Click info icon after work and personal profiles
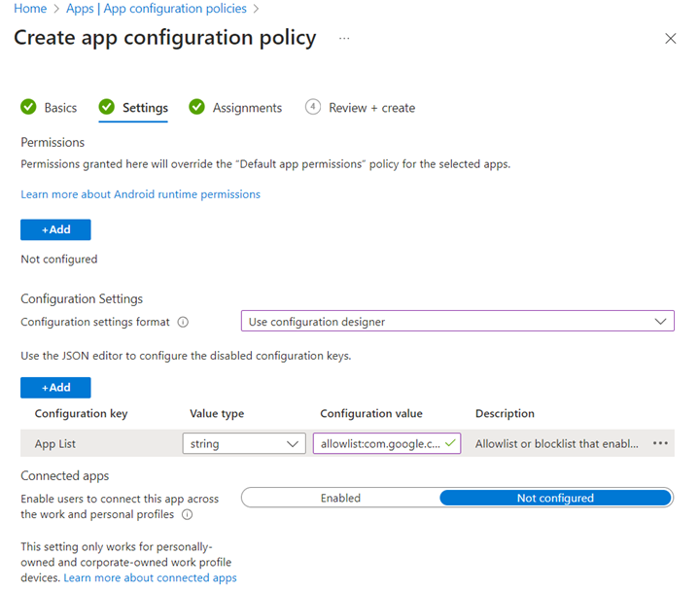This screenshot has width=700, height=590. pos(187,514)
